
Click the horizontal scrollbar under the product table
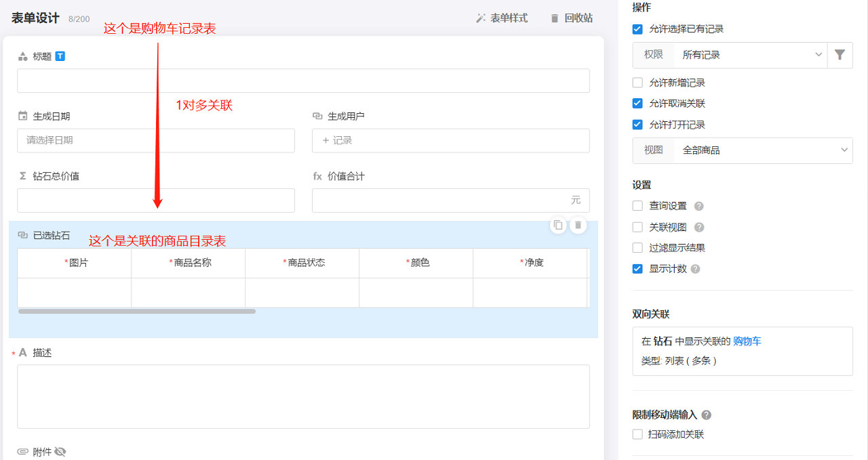click(x=136, y=311)
